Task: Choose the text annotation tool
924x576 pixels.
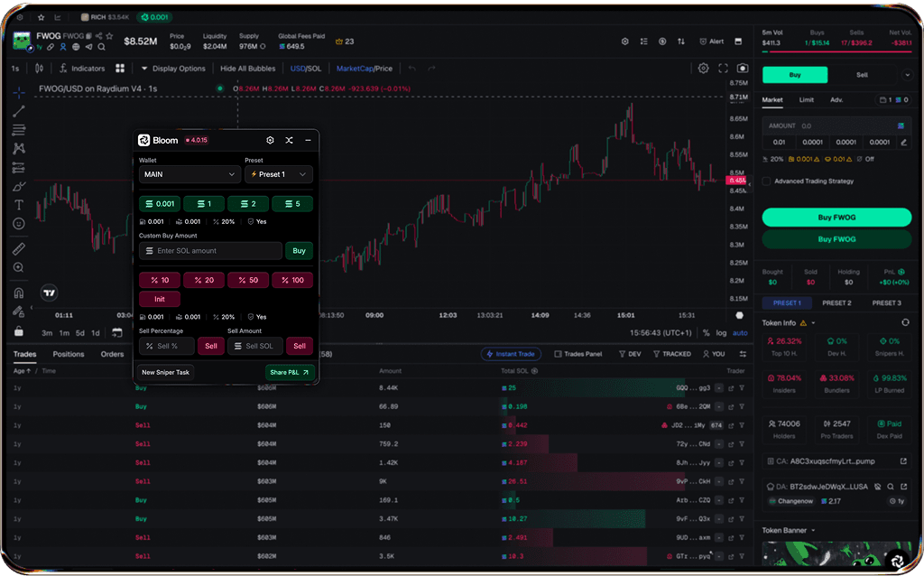Action: (x=19, y=205)
